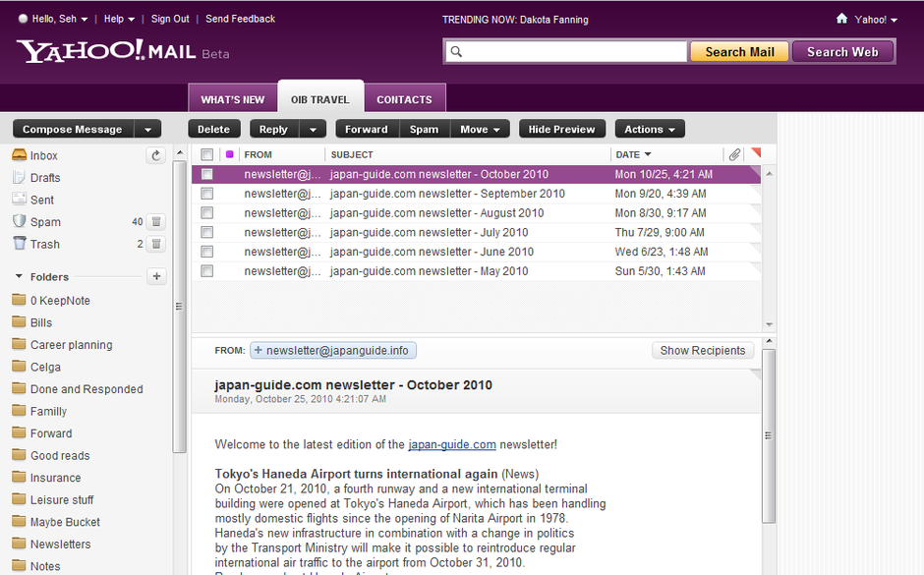The image size is (924, 575).
Task: Click the Forward button
Action: tap(367, 129)
